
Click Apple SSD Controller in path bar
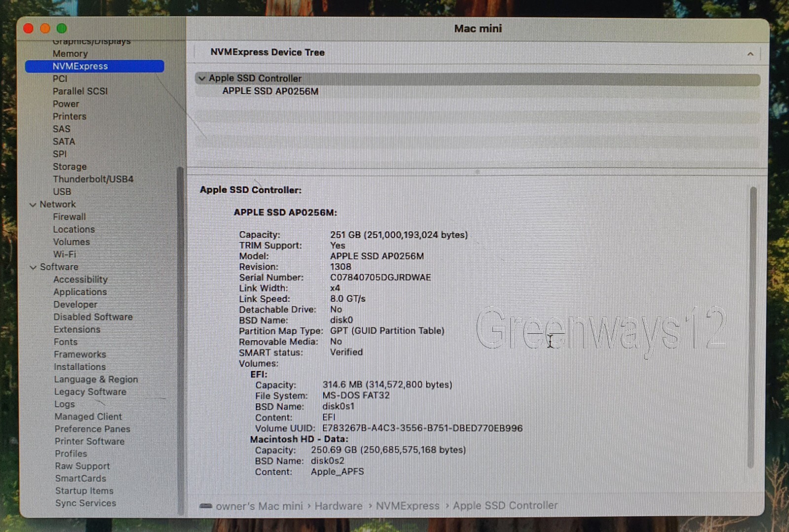505,505
